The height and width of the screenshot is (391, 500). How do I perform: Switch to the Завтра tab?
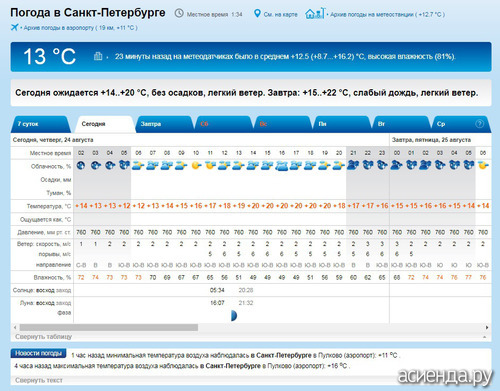click(x=151, y=124)
